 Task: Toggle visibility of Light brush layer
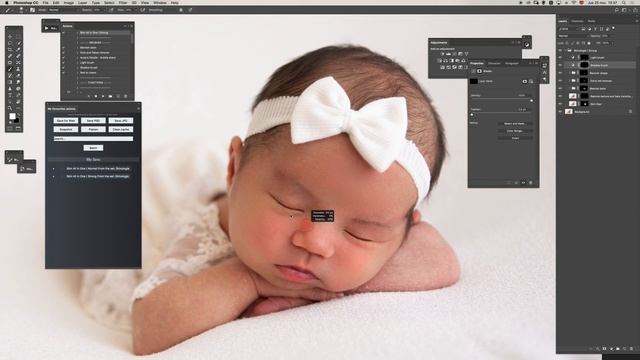point(560,58)
